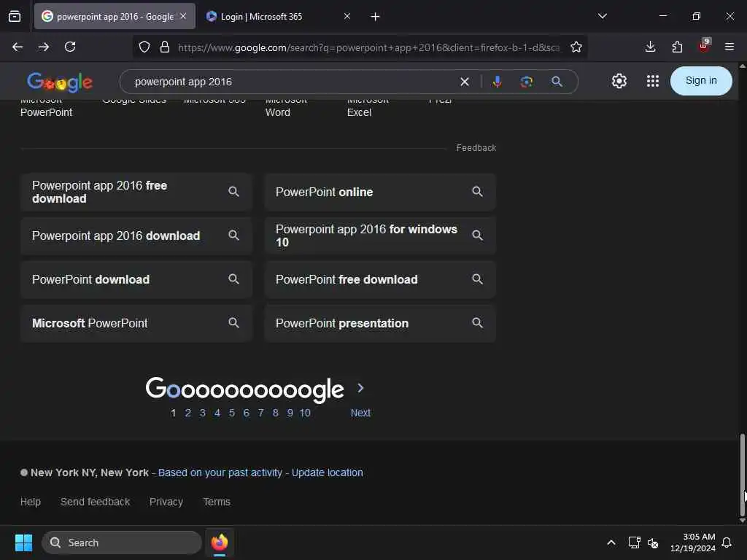This screenshot has height=560, width=747.
Task: Select the Microsoft PowerPoint related item
Action: 46,109
